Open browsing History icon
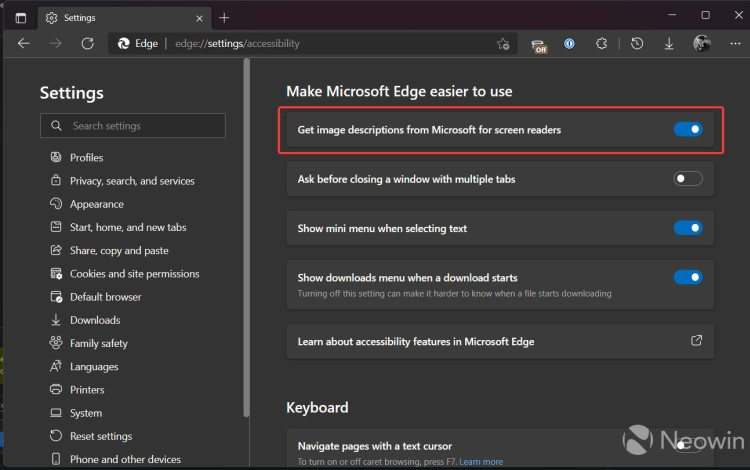 click(x=637, y=44)
